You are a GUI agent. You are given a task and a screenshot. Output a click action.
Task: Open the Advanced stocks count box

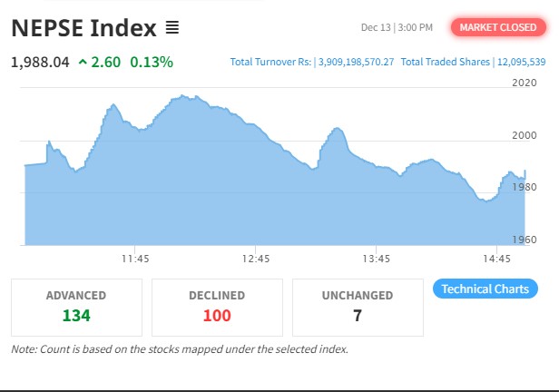coord(76,307)
